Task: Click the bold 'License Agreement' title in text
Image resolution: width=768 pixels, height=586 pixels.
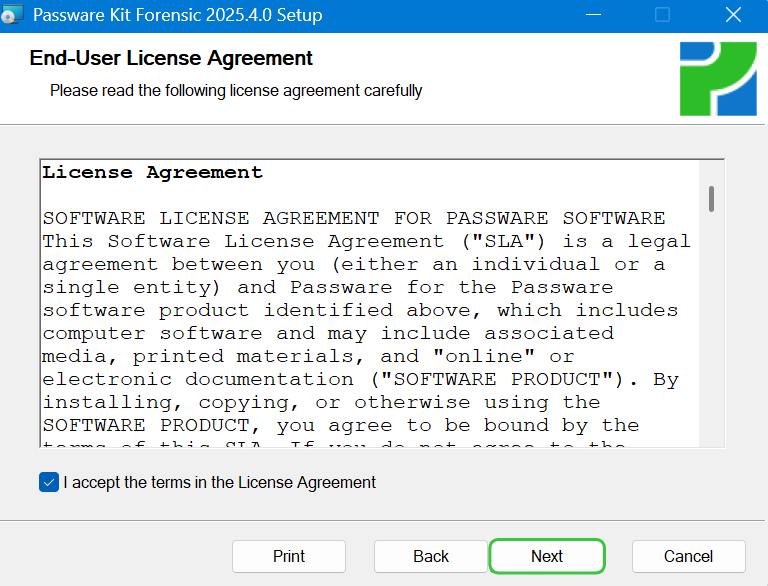Action: [152, 172]
